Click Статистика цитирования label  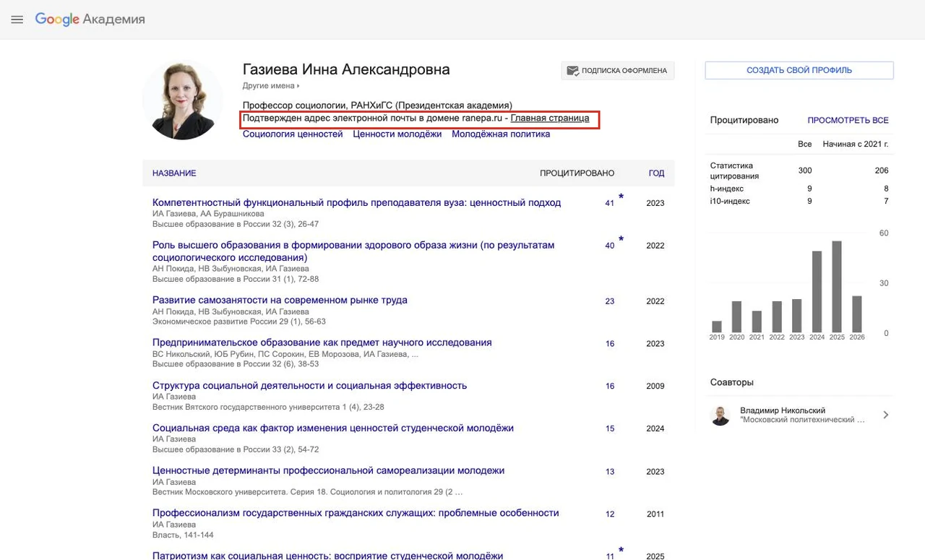point(734,171)
